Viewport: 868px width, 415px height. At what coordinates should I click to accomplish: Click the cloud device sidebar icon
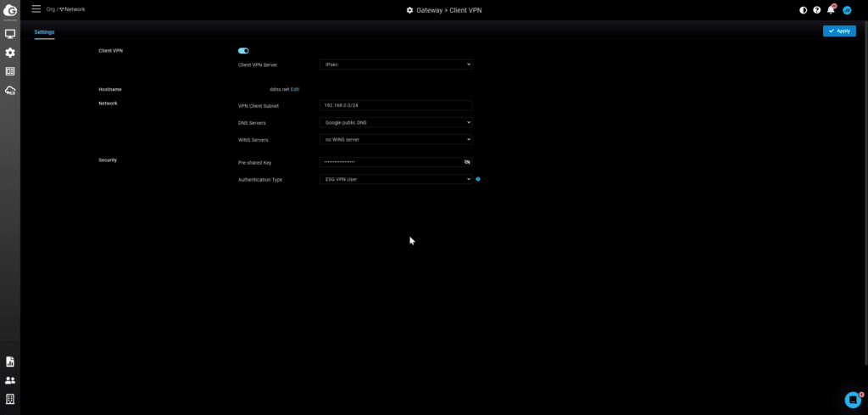point(10,90)
